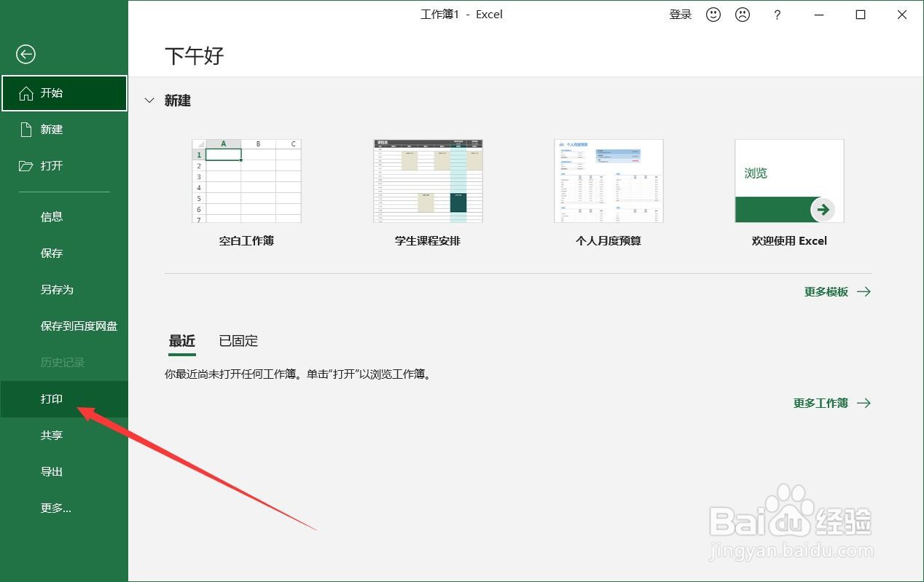Open the 打印 page
The width and height of the screenshot is (924, 582).
pos(64,399)
